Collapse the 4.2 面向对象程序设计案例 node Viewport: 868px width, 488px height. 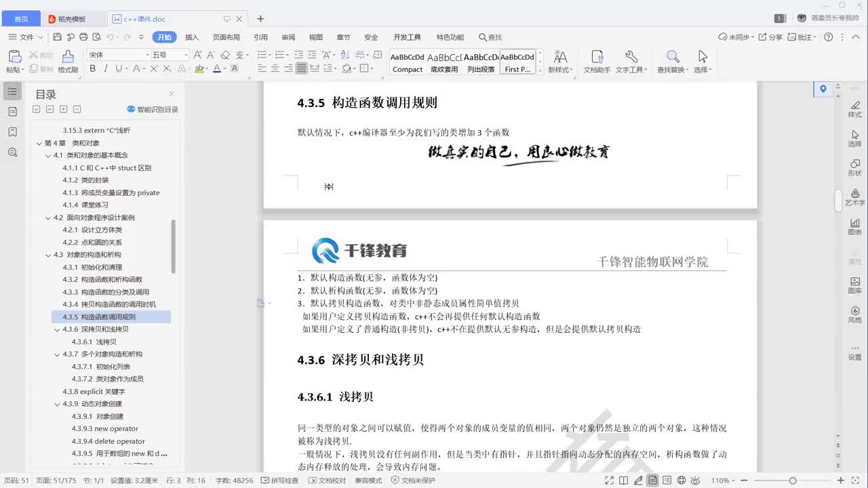click(48, 218)
